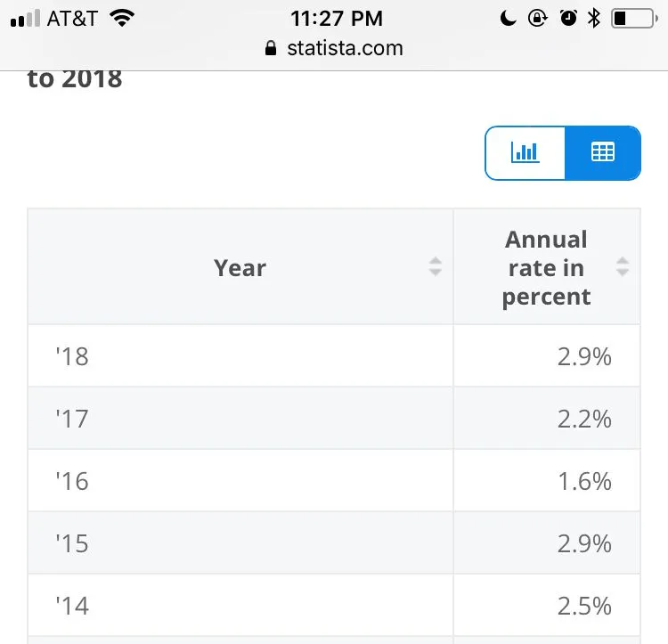Tap the Year column header
This screenshot has width=668, height=644.
coord(240,267)
